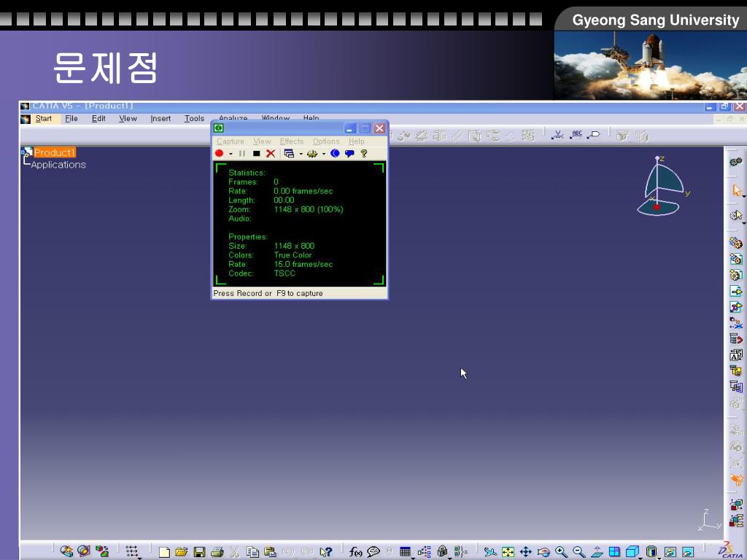Image resolution: width=747 pixels, height=560 pixels.
Task: Open the CATIA Tools menu
Action: 194,119
